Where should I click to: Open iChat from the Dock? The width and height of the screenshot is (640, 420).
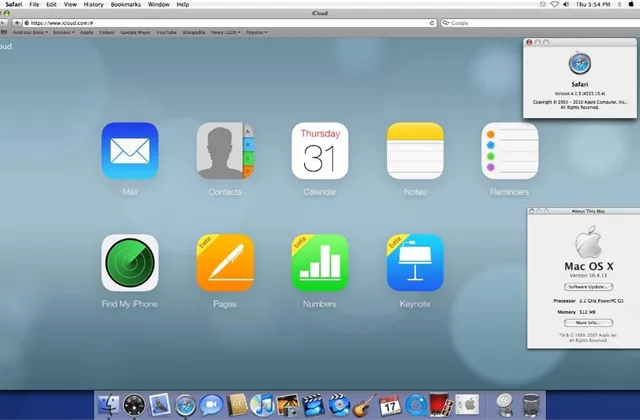pos(211,405)
